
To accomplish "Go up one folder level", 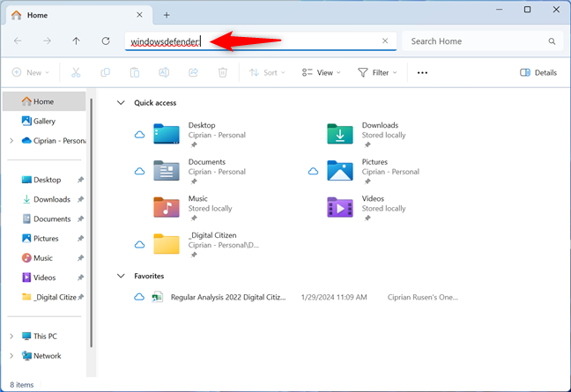I will pyautogui.click(x=77, y=41).
